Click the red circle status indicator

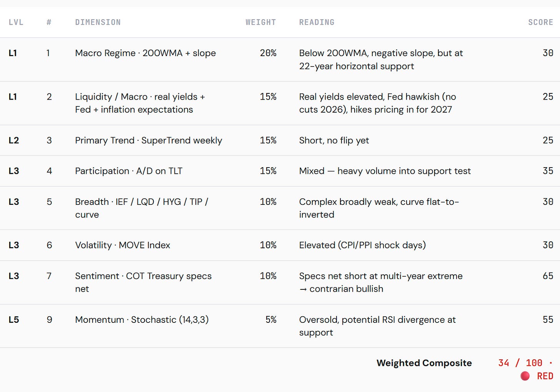point(525,376)
